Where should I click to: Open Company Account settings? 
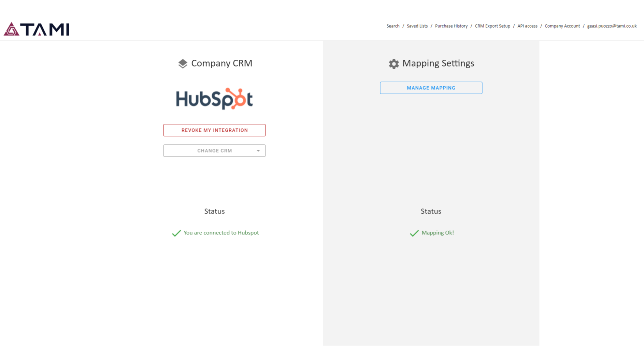click(x=562, y=26)
